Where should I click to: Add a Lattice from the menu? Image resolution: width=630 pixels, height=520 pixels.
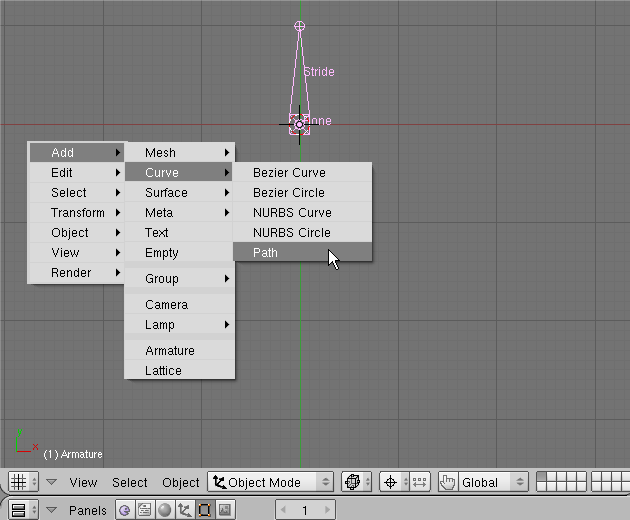(x=180, y=370)
